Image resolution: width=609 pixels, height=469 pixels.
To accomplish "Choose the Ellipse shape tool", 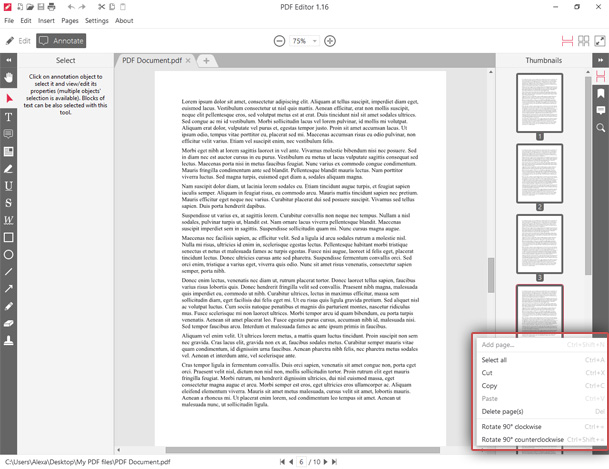I will [x=9, y=254].
